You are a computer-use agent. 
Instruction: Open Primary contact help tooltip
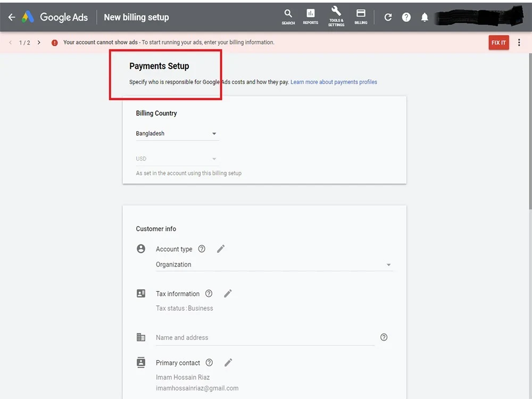point(209,362)
